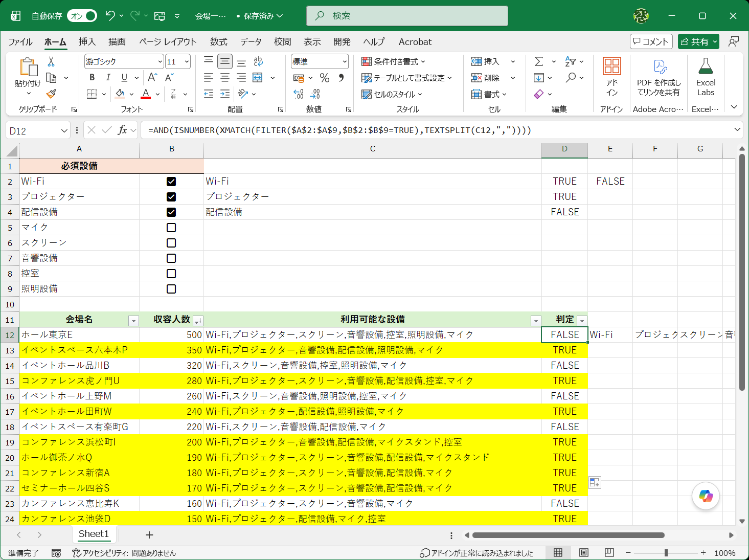Click the Percent Style icon

coord(325,78)
